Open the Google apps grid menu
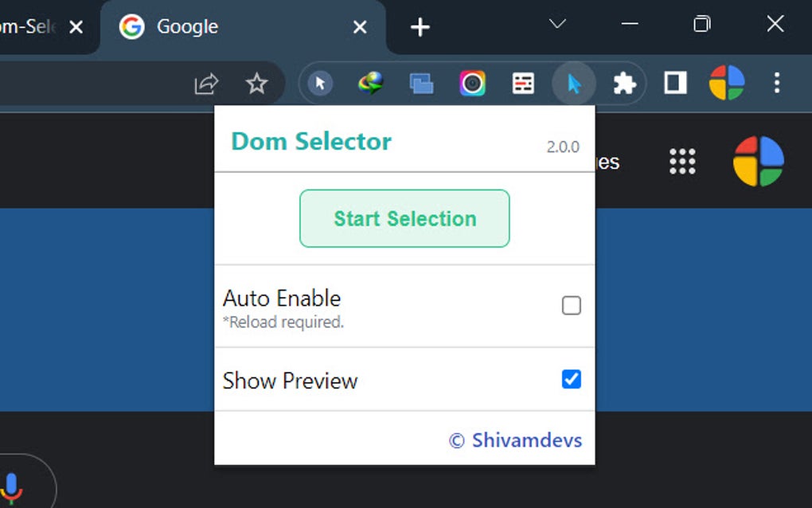The image size is (812, 508). coord(682,160)
